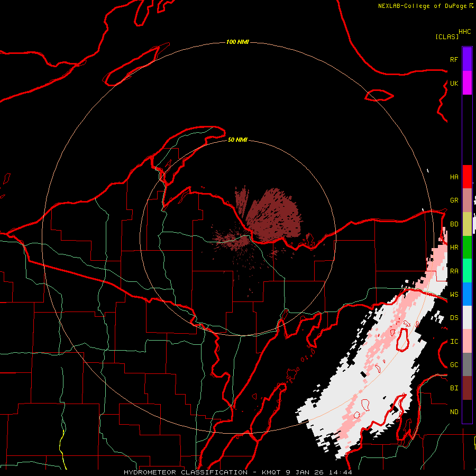
Task: Click the RF legend label
Action: tap(454, 59)
